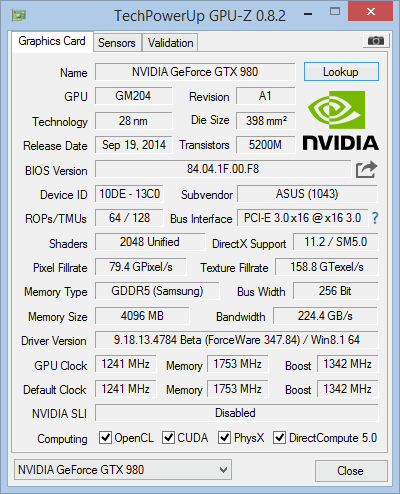Screen dimensions: 400x494
Task: Click the GPU Clock row Boost 1342 MHz
Action: (x=348, y=364)
